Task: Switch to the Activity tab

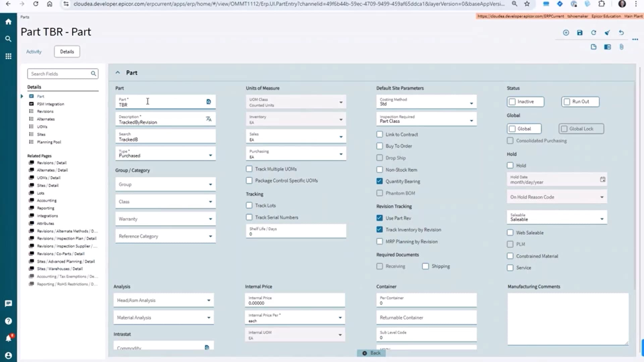Action: click(34, 52)
